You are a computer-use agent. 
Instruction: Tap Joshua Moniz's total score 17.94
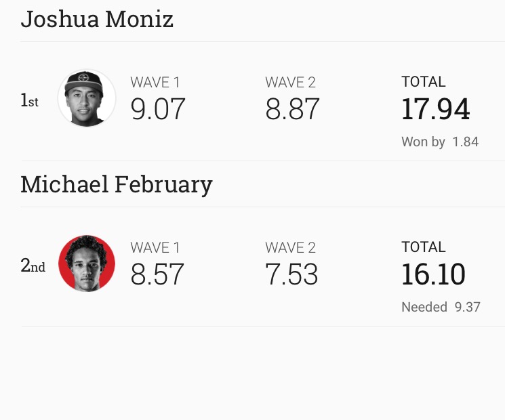point(435,109)
